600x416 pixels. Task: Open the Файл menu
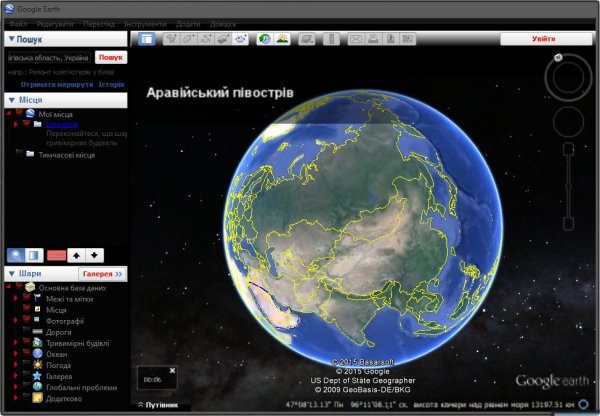(x=18, y=24)
